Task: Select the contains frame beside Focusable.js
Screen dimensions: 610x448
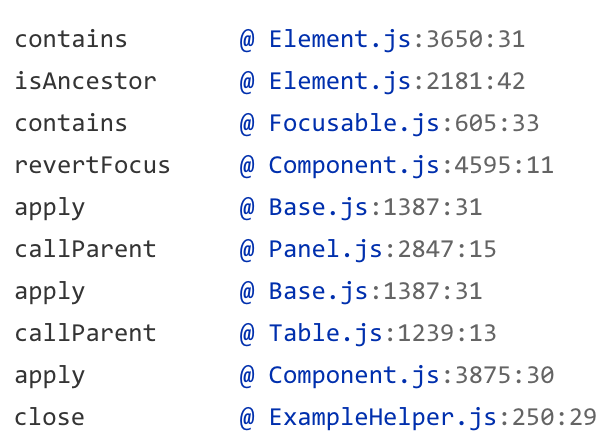Action: 71,124
